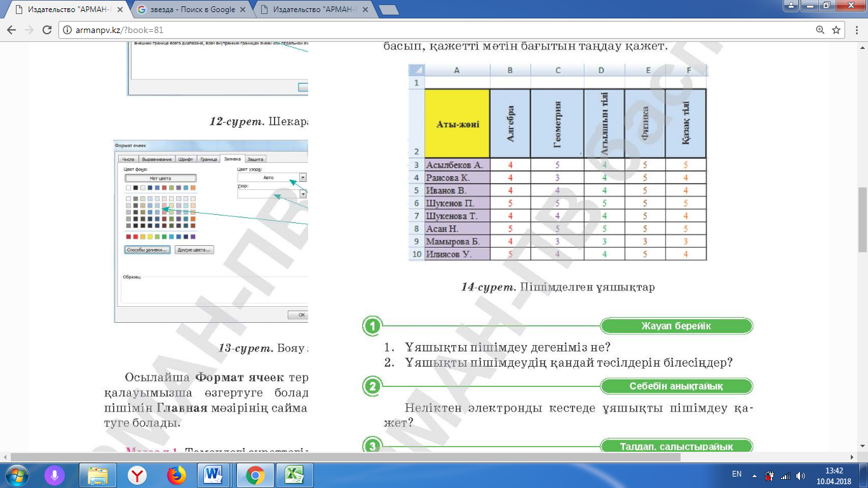Click the rotated Физика column header

[645, 123]
